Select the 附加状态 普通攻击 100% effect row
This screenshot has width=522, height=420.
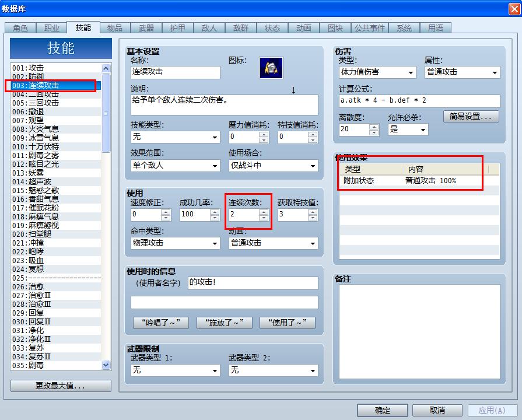pyautogui.click(x=419, y=180)
